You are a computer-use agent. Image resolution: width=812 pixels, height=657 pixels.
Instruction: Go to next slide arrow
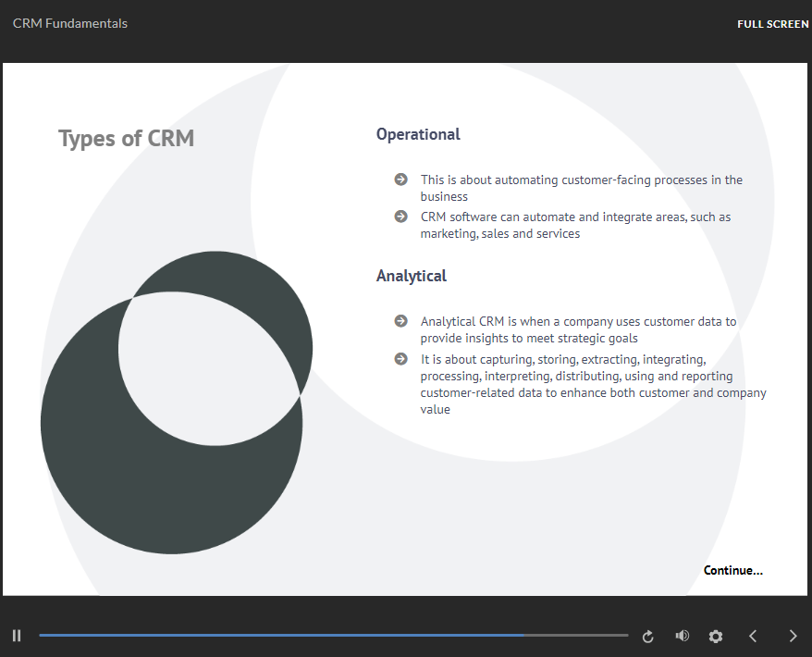click(793, 636)
